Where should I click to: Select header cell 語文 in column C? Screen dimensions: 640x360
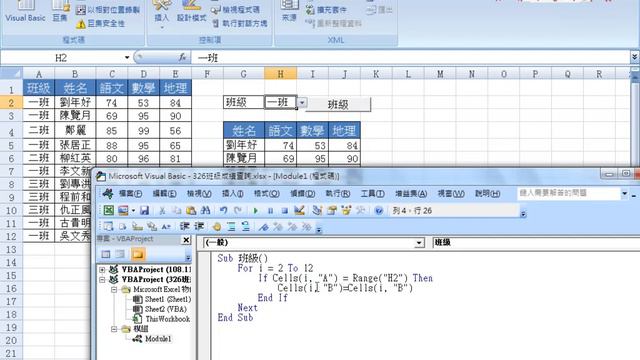[x=111, y=88]
